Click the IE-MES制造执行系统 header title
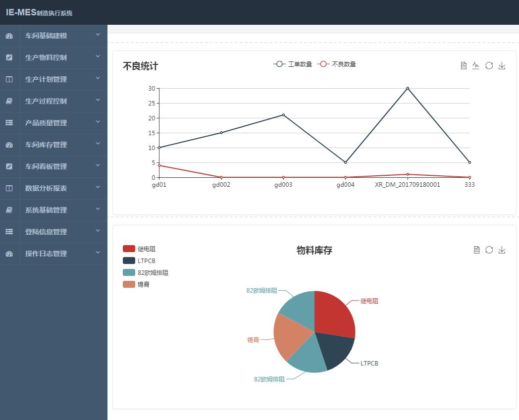The height and width of the screenshot is (420, 519). click(39, 12)
